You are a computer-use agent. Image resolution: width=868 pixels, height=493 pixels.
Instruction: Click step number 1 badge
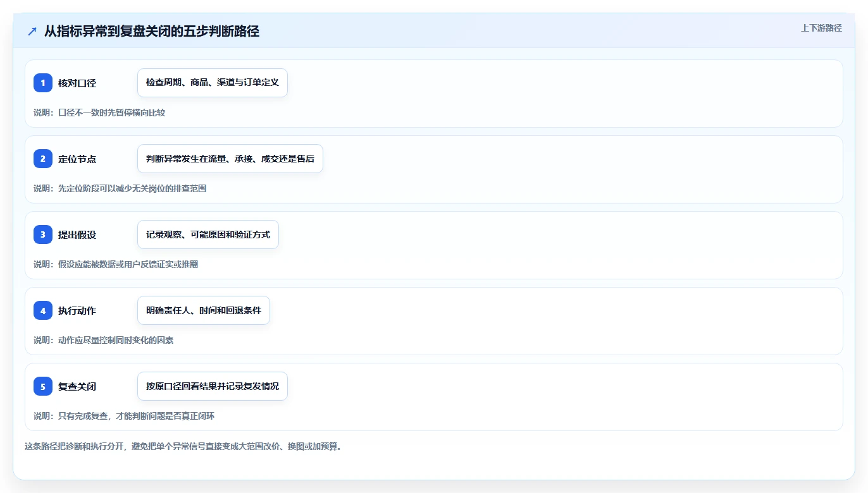click(x=43, y=83)
